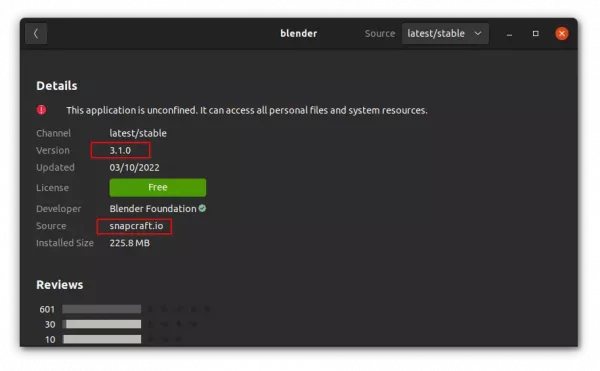Image resolution: width=600 pixels, height=371 pixels.
Task: Click the version value 3.1.0
Action: click(120, 150)
